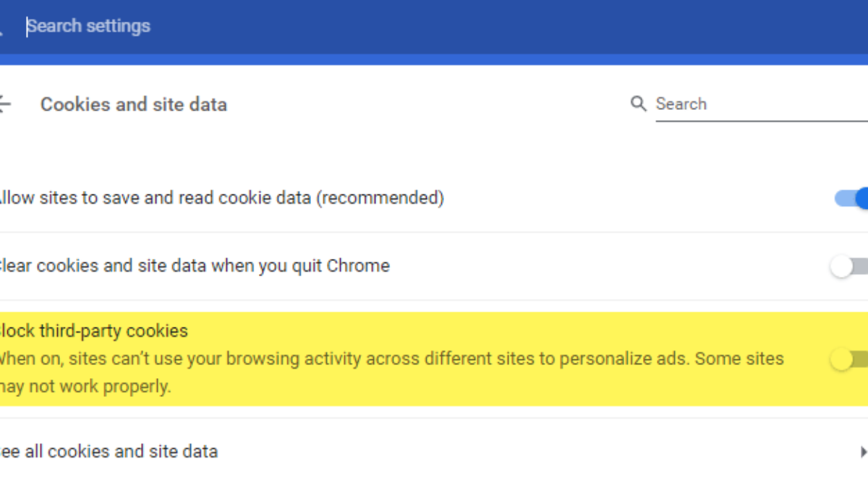Image resolution: width=868 pixels, height=488 pixels.
Task: Click the word (recommended) in first setting
Action: (x=380, y=197)
